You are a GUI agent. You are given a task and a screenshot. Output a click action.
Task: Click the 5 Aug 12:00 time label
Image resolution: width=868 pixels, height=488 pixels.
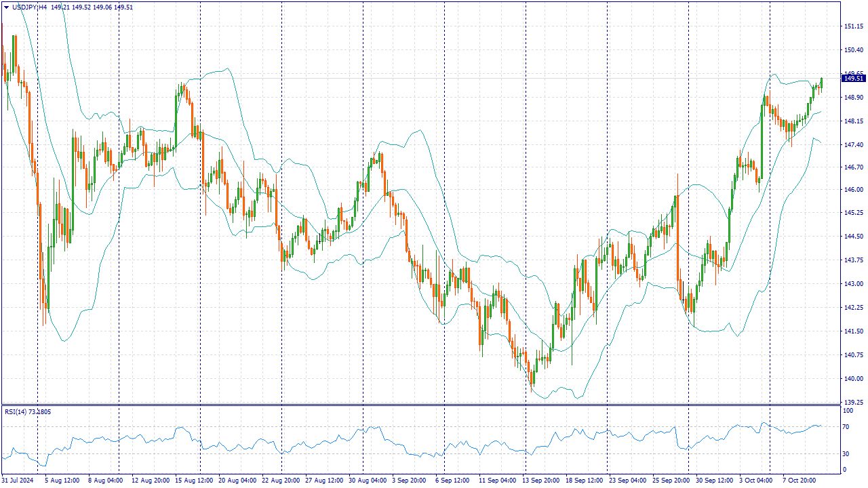click(62, 481)
